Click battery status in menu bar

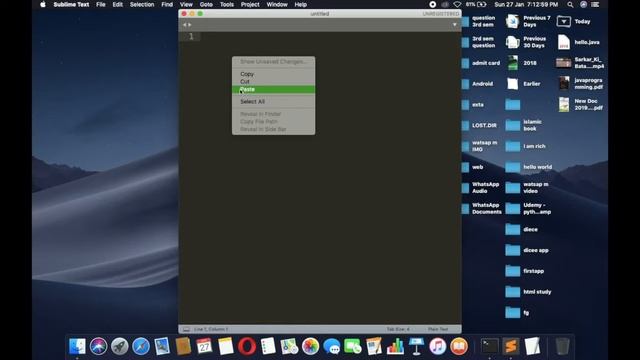[x=477, y=4]
